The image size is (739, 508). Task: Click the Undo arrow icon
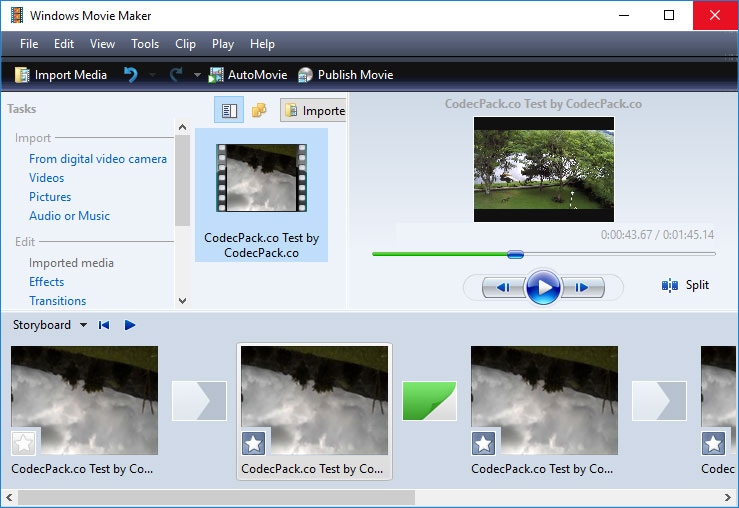[x=131, y=74]
